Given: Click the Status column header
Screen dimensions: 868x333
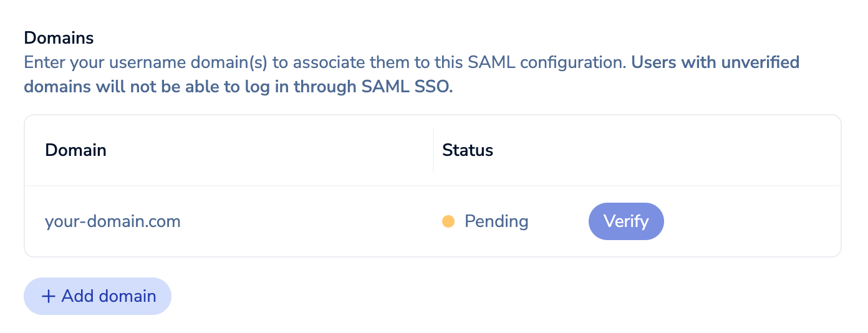Looking at the screenshot, I should point(468,150).
